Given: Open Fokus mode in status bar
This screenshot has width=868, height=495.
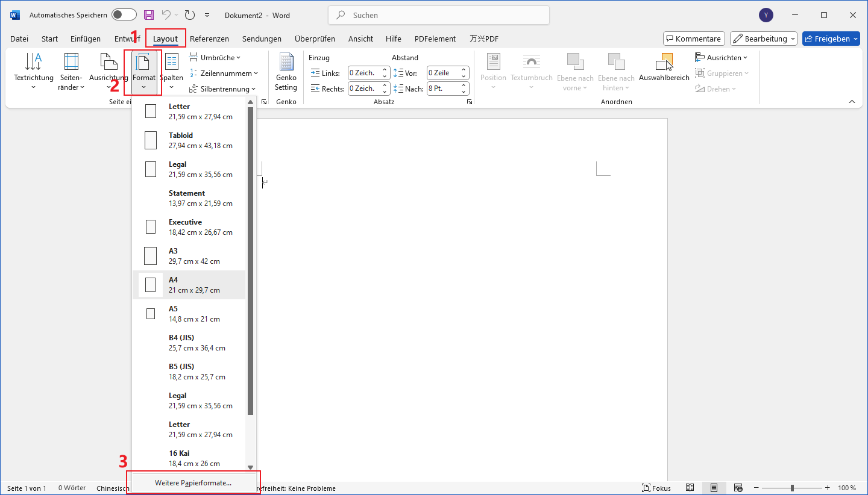Looking at the screenshot, I should (x=657, y=488).
